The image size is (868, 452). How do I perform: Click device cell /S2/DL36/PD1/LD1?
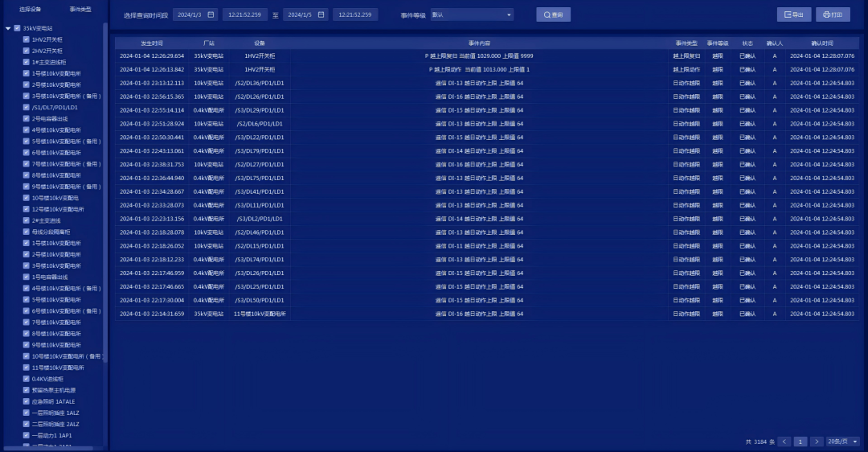260,83
